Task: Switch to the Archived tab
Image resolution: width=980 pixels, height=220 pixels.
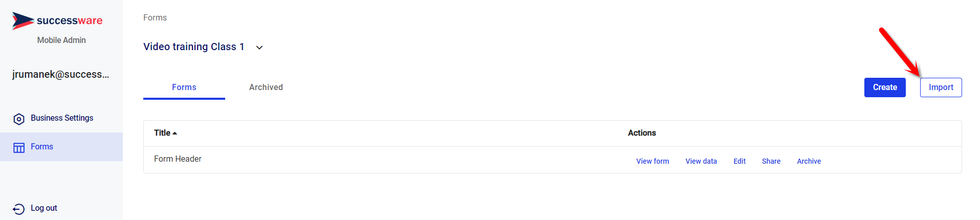Action: [x=266, y=87]
